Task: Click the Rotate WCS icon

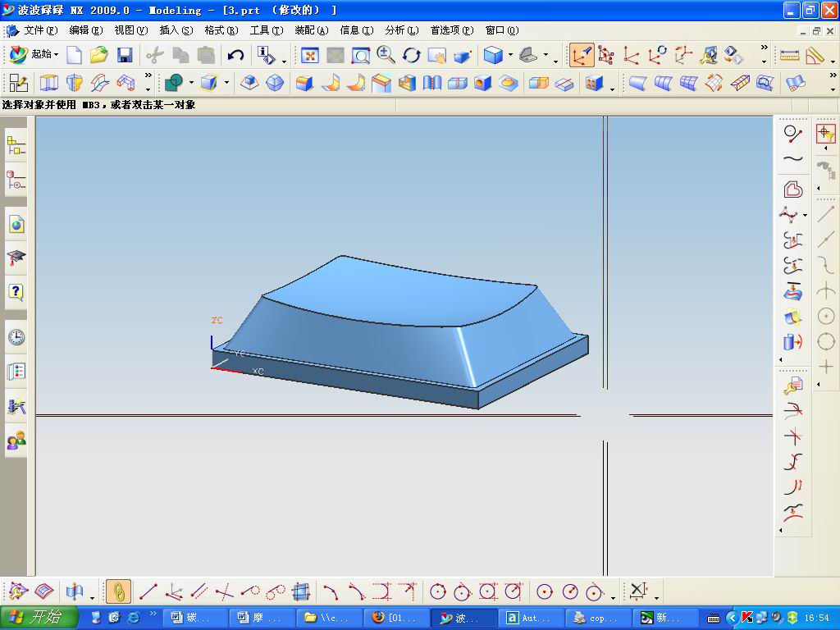Action: pos(657,55)
